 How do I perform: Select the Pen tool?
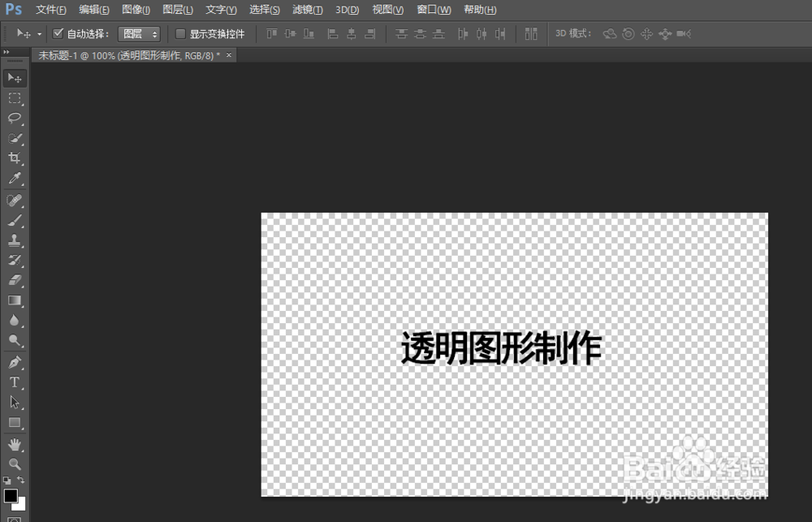(15, 363)
